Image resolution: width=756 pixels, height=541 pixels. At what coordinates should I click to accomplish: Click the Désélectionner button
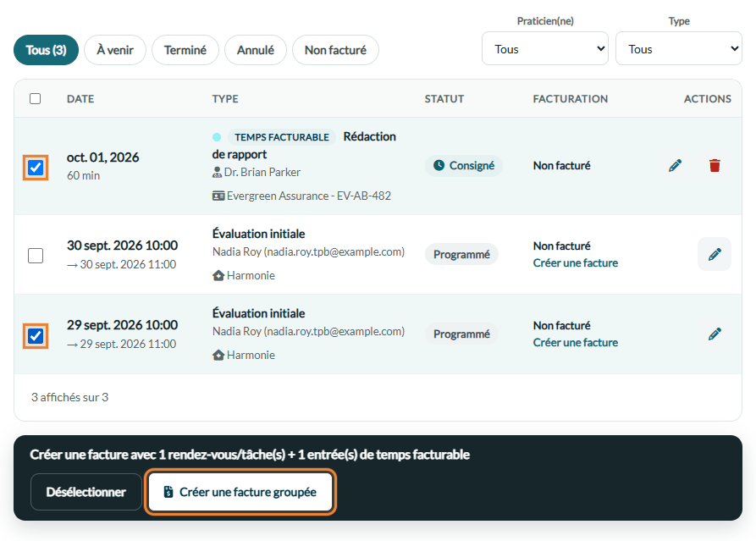86,492
